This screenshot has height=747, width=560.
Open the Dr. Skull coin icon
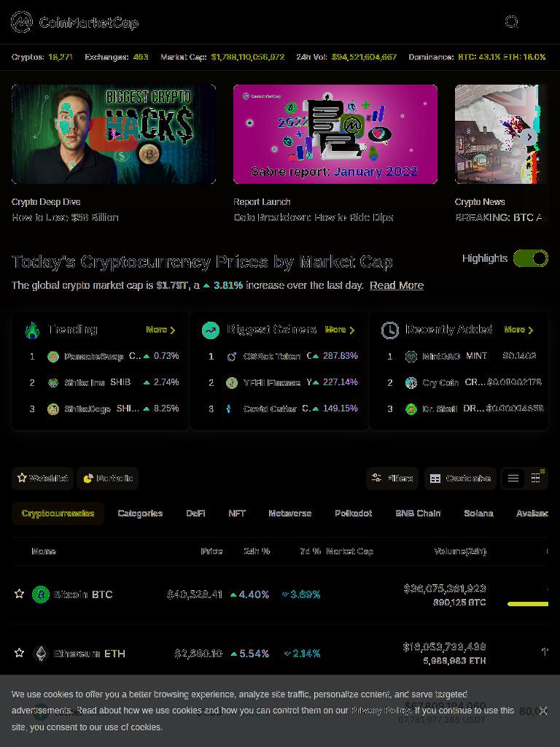tap(411, 409)
